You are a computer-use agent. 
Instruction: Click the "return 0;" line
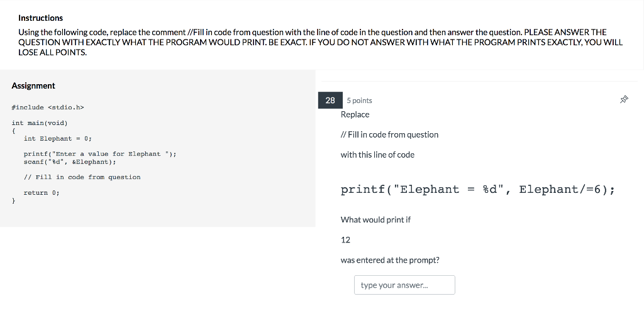42,193
